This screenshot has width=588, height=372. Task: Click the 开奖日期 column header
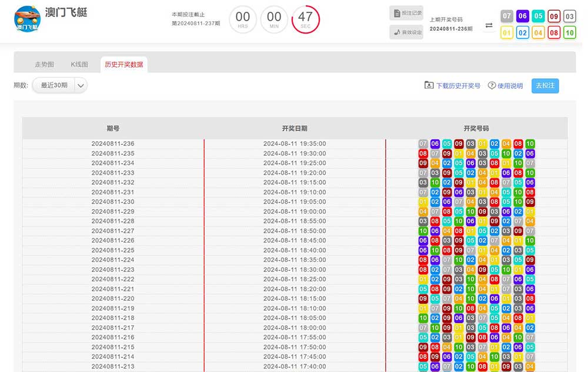point(295,128)
